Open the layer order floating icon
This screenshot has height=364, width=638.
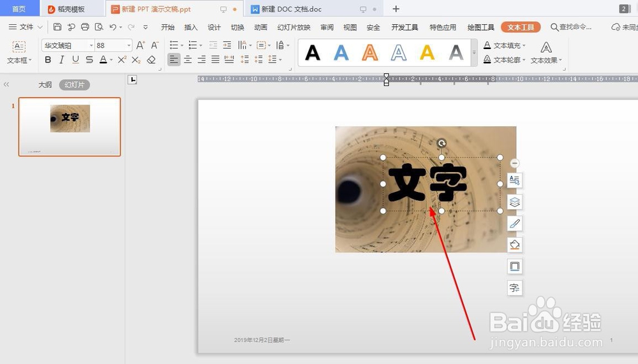(x=514, y=201)
